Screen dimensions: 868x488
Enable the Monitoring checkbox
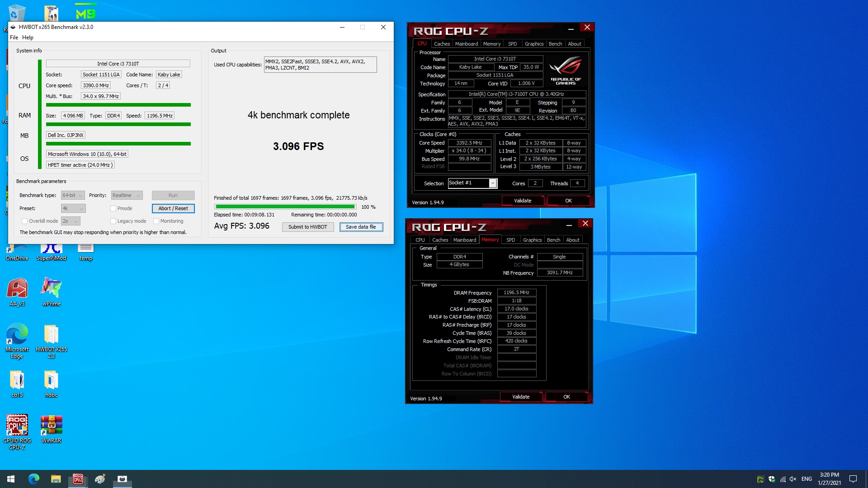point(156,221)
